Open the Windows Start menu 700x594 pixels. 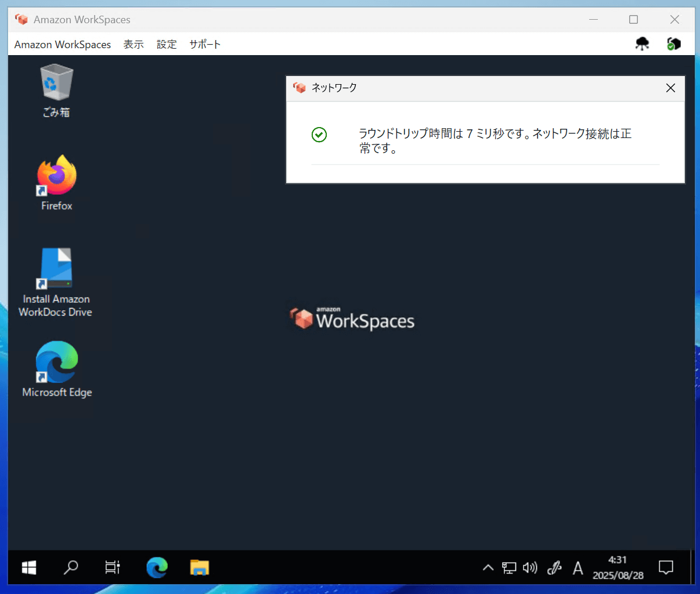tap(29, 567)
